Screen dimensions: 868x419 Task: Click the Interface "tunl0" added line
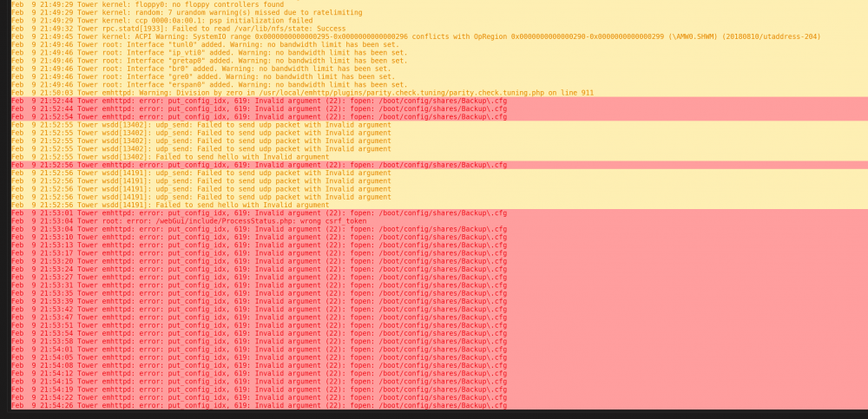click(205, 44)
